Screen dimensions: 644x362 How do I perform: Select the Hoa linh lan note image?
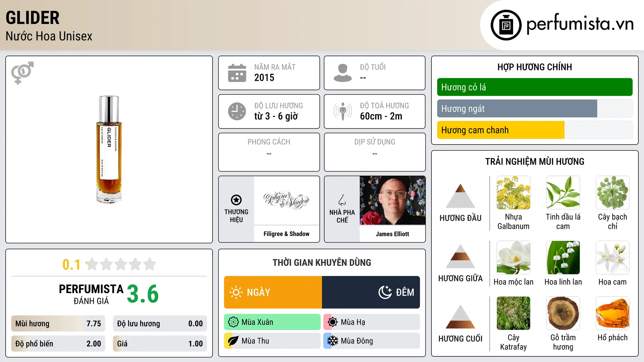click(x=563, y=258)
